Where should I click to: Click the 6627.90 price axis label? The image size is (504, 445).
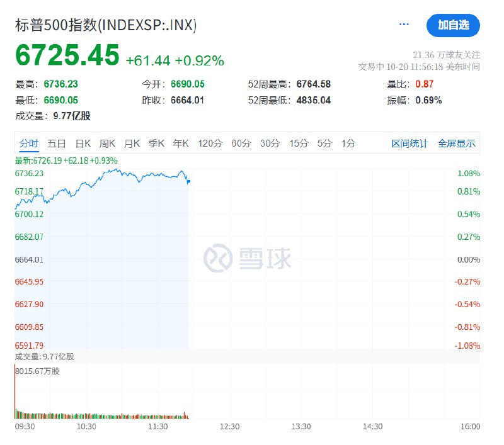point(29,304)
